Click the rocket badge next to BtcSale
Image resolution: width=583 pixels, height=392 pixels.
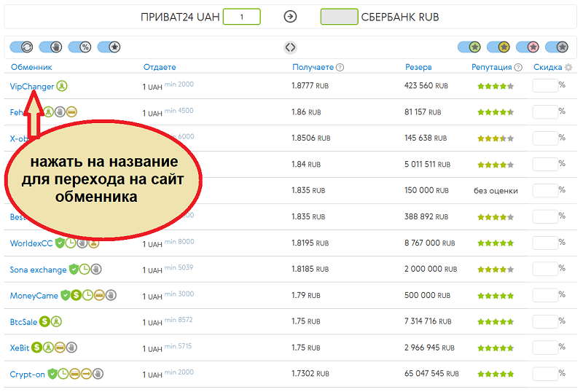coord(56,321)
